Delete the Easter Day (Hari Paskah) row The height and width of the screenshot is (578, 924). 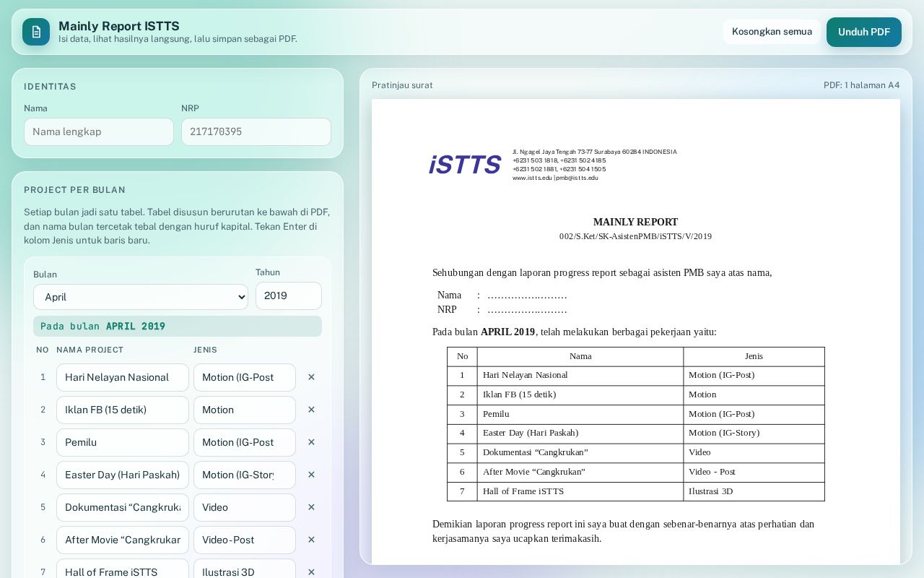[x=311, y=475]
